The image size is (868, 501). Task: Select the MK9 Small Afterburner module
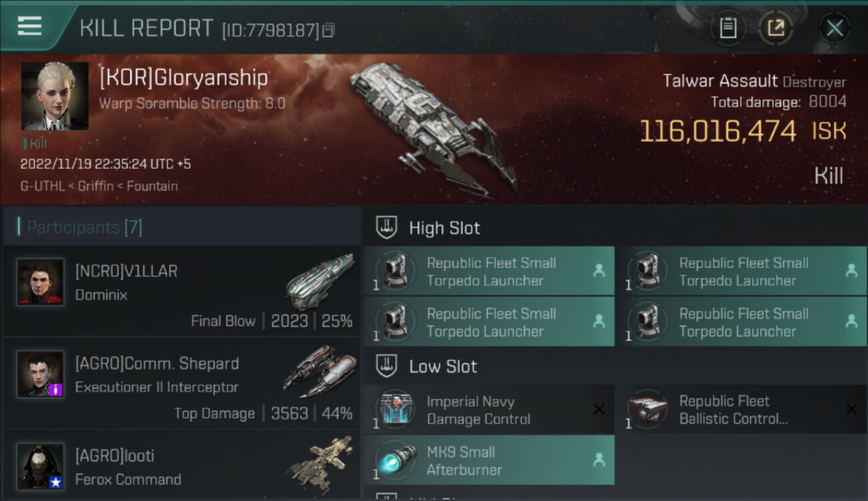click(x=489, y=460)
